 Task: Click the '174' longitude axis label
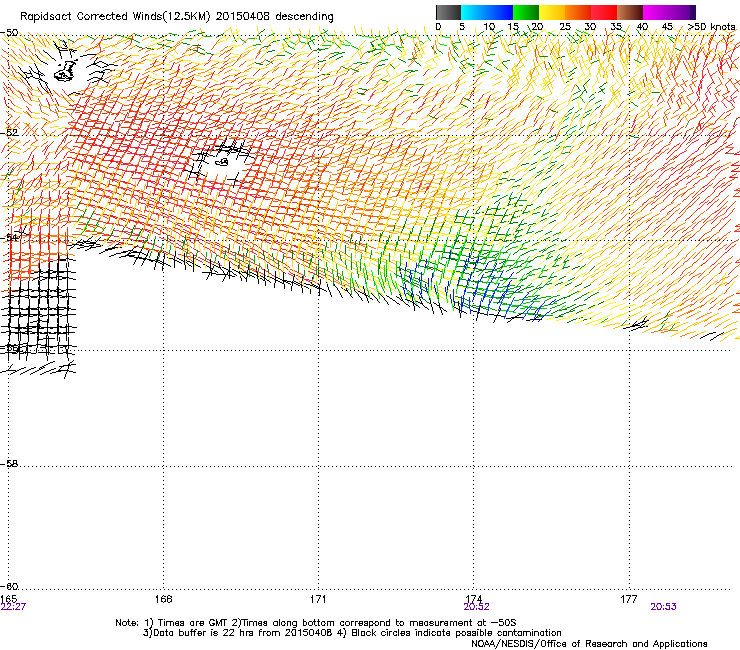tap(473, 599)
